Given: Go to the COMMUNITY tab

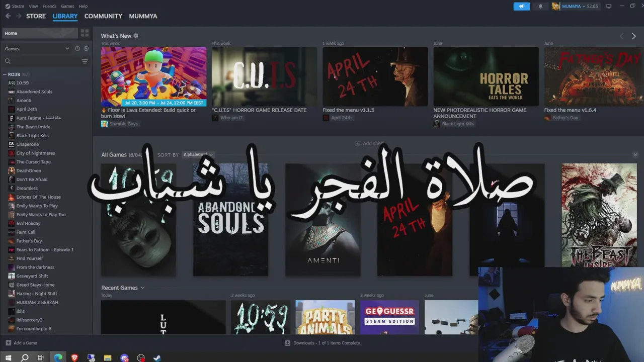Looking at the screenshot, I should [x=103, y=16].
